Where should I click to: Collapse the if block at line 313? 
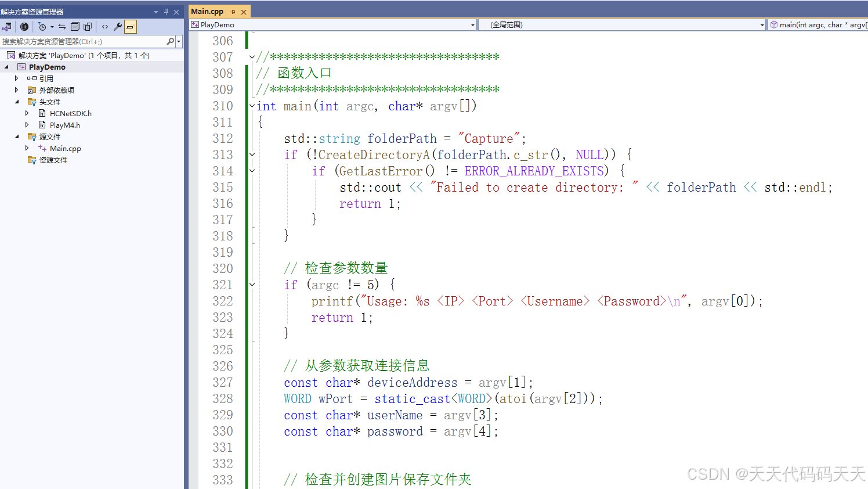[252, 154]
